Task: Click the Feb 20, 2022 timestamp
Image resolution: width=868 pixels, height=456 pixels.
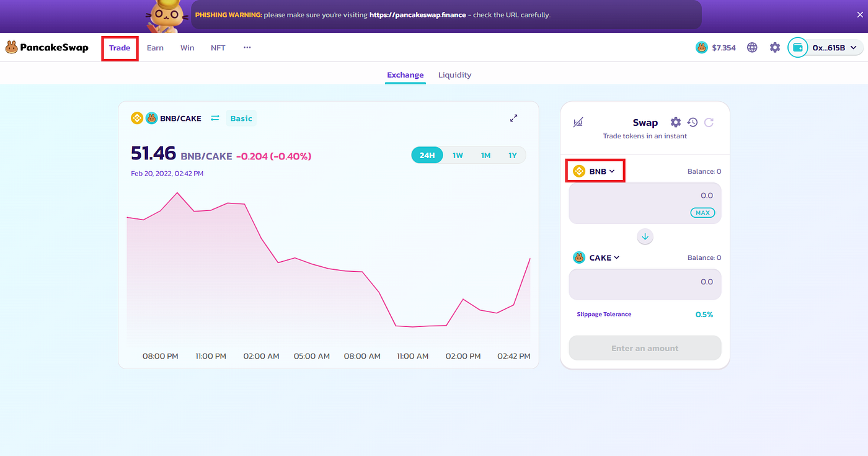Action: (x=167, y=174)
